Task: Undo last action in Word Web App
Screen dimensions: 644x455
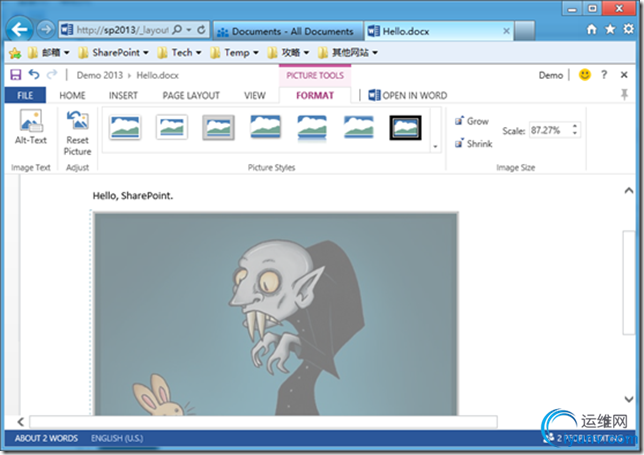Action: [x=34, y=74]
